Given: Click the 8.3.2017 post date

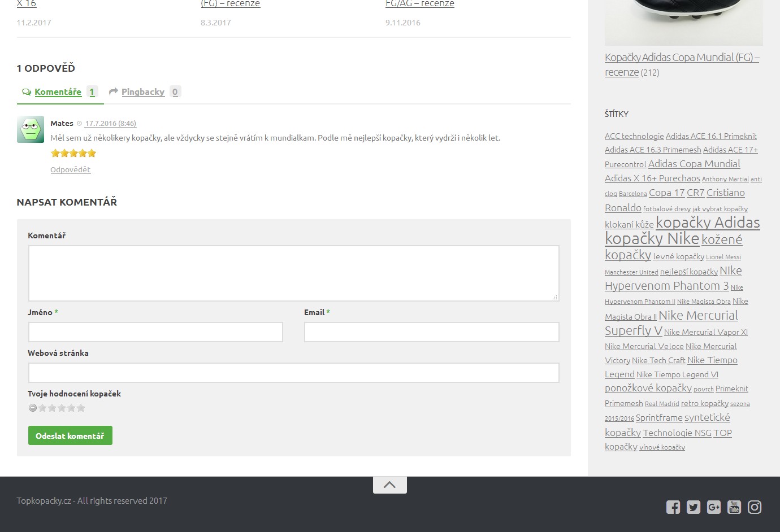Looking at the screenshot, I should coord(216,23).
